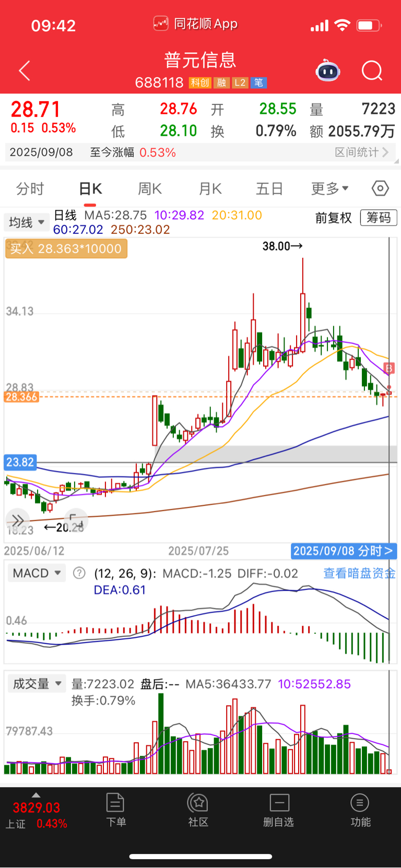Tap the stock code 688118
The height and width of the screenshot is (868, 401).
pyautogui.click(x=159, y=82)
